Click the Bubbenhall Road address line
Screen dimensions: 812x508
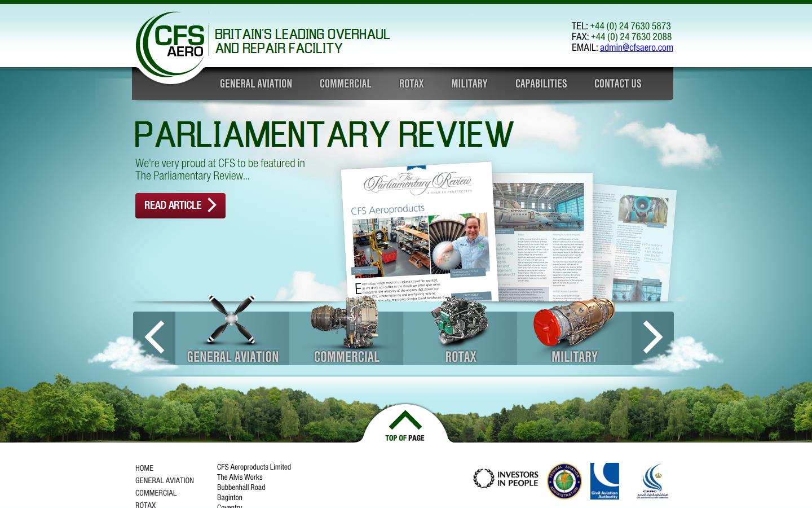(241, 487)
